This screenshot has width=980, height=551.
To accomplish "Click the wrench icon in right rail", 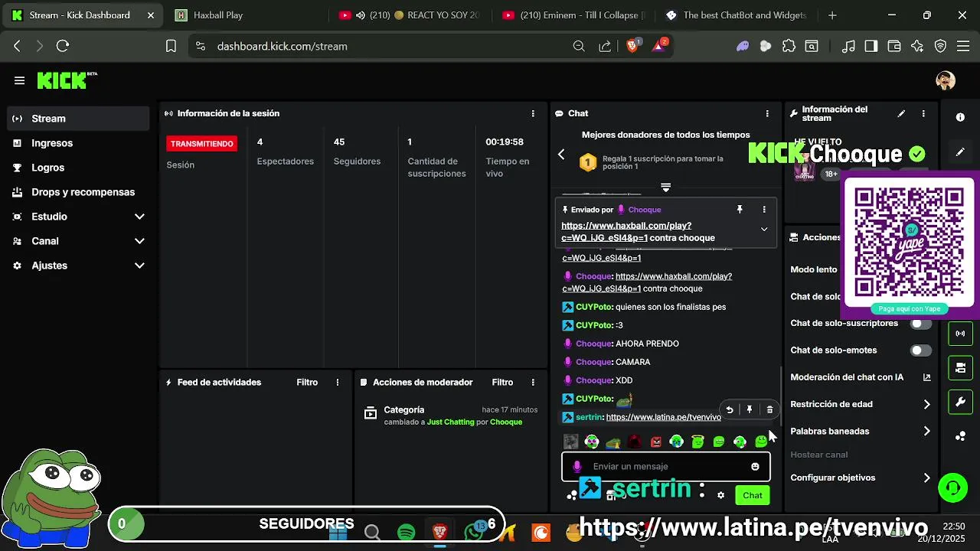I will click(960, 402).
